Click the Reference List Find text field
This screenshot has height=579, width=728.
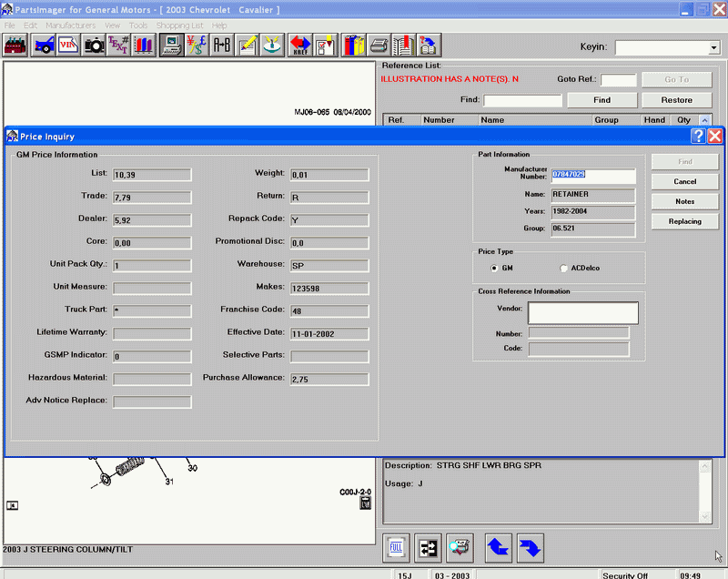coord(522,100)
